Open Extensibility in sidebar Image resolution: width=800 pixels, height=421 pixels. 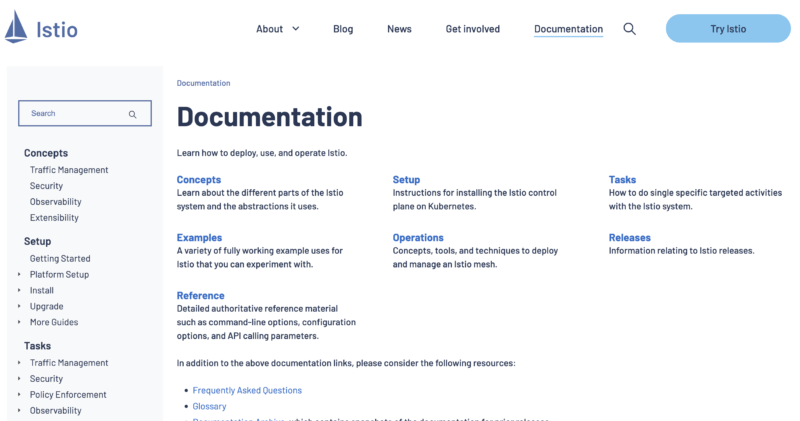pyautogui.click(x=54, y=217)
